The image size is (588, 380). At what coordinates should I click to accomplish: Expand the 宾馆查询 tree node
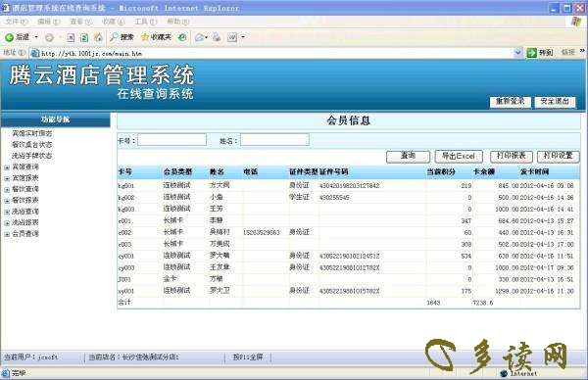(x=7, y=167)
